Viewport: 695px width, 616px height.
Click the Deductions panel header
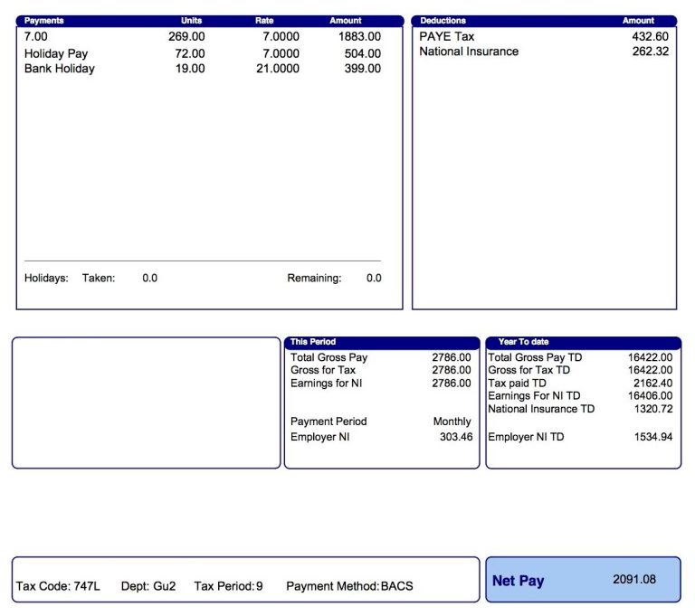443,20
